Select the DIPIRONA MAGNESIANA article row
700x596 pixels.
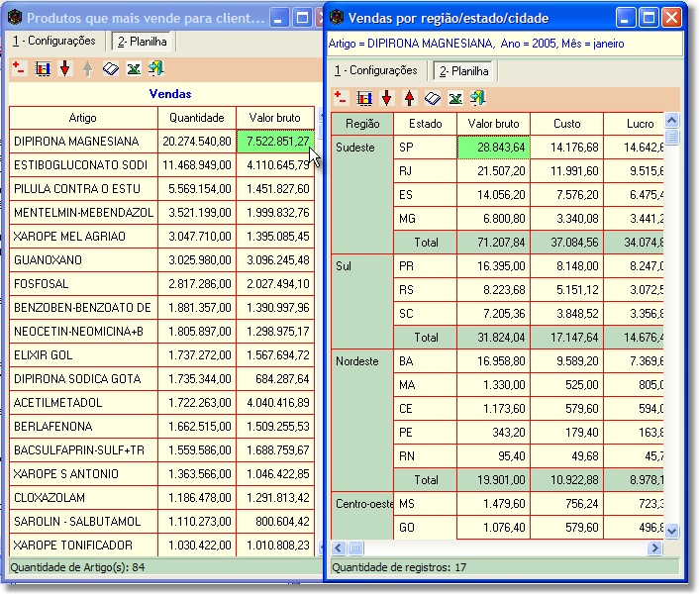coord(83,142)
